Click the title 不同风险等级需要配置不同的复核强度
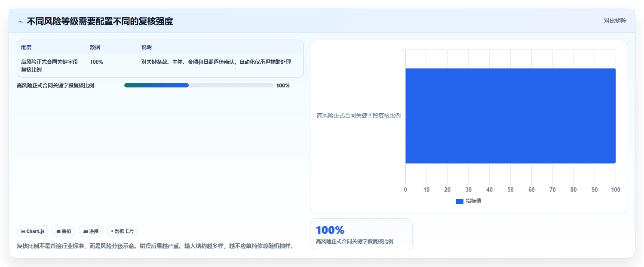This screenshot has height=267, width=644. (100, 21)
